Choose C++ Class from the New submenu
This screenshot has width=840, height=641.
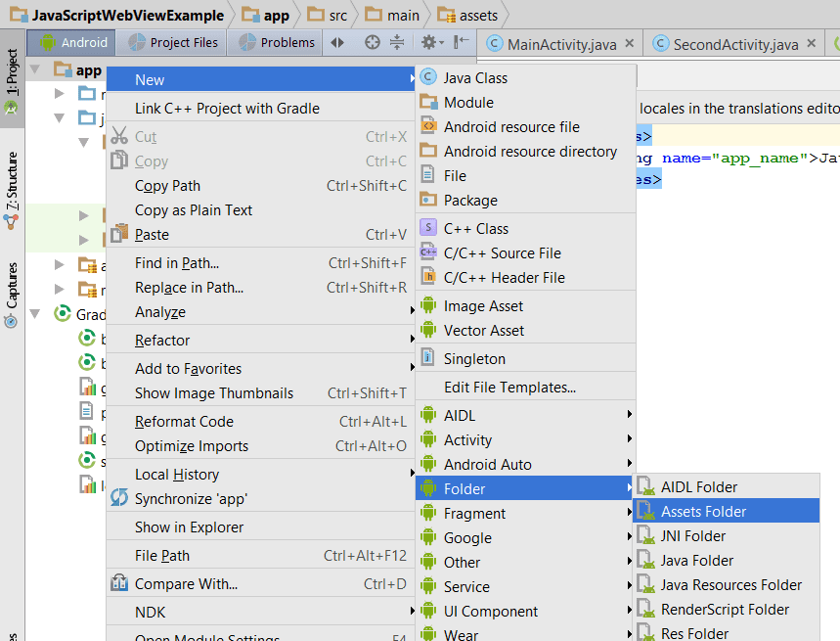point(525,229)
